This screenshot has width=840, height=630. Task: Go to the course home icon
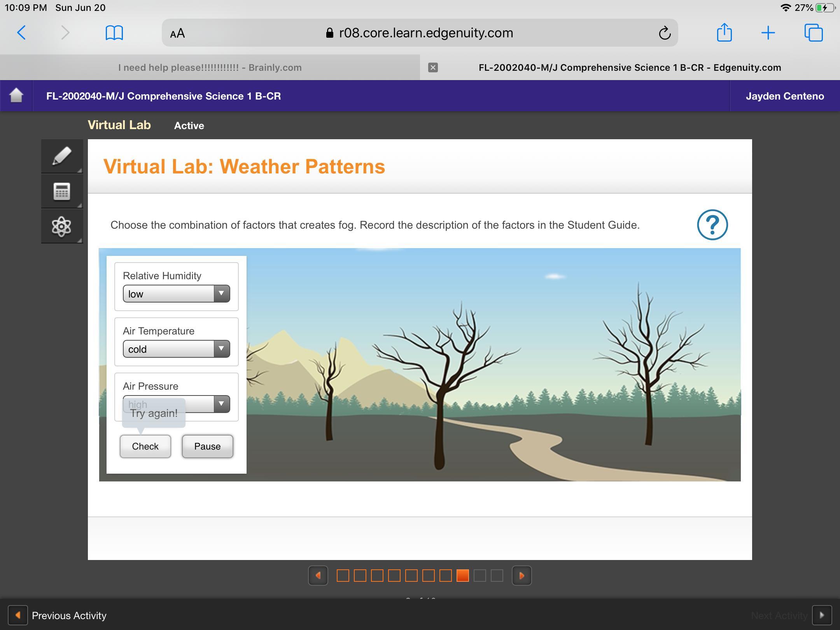pyautogui.click(x=16, y=96)
